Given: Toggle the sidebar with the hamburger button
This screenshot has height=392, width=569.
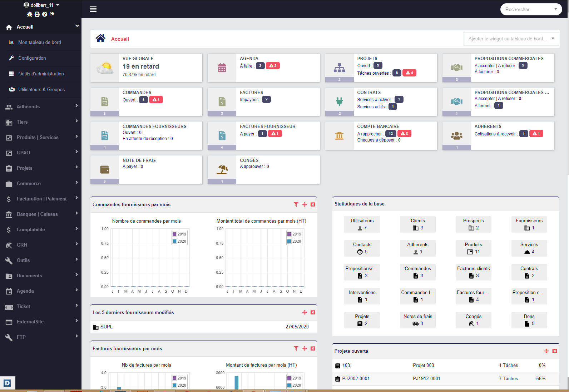Looking at the screenshot, I should 93,9.
